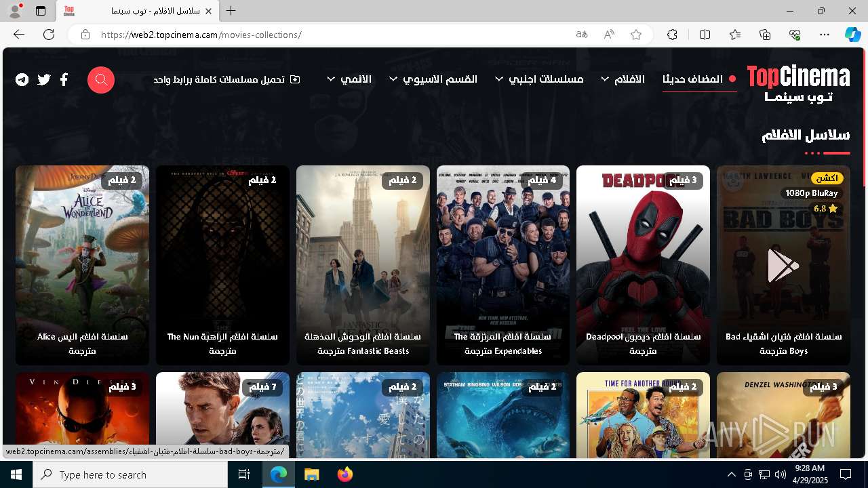Click the 1080p BluRay quality badge
The height and width of the screenshot is (488, 868).
click(x=812, y=193)
